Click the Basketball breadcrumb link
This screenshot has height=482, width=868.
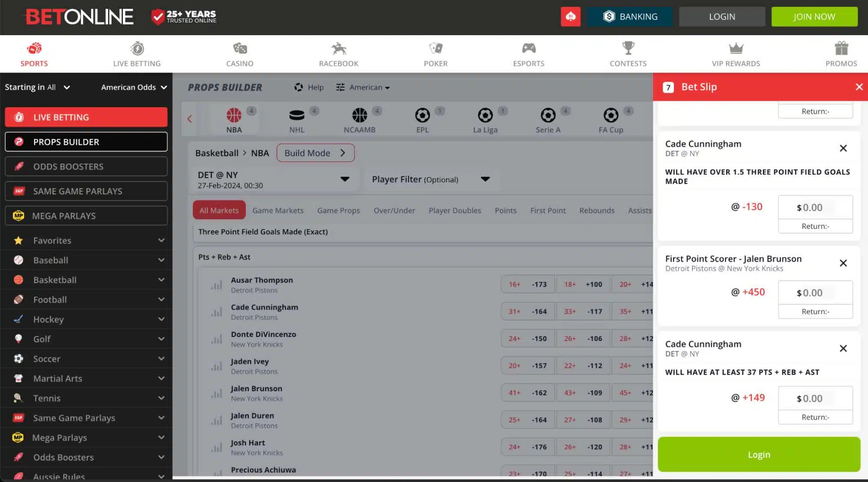coord(217,153)
